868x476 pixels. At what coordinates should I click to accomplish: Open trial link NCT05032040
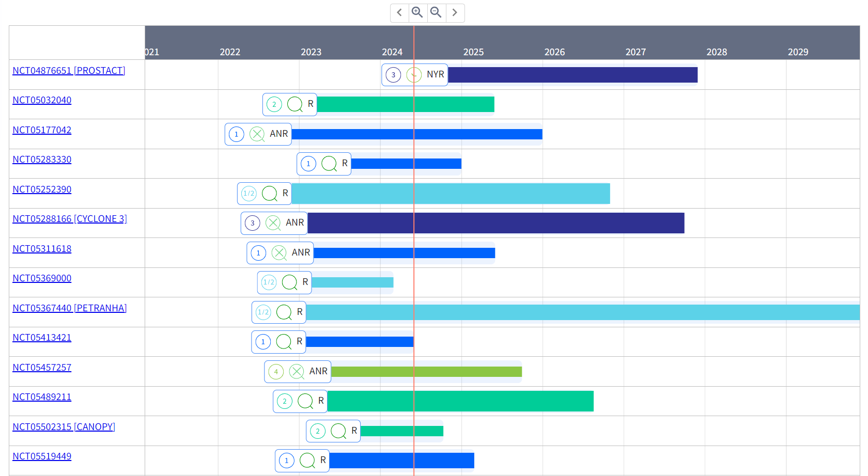42,100
